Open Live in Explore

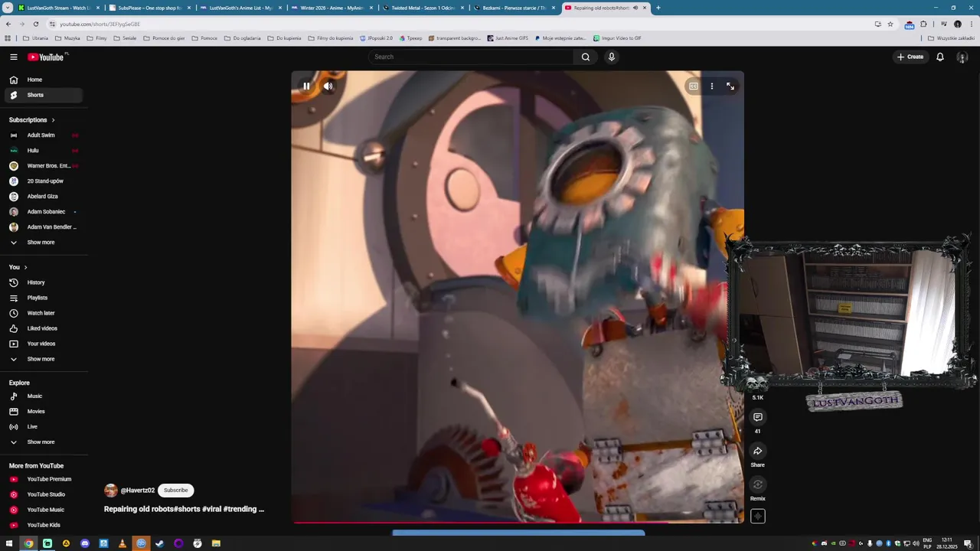[x=44, y=427]
